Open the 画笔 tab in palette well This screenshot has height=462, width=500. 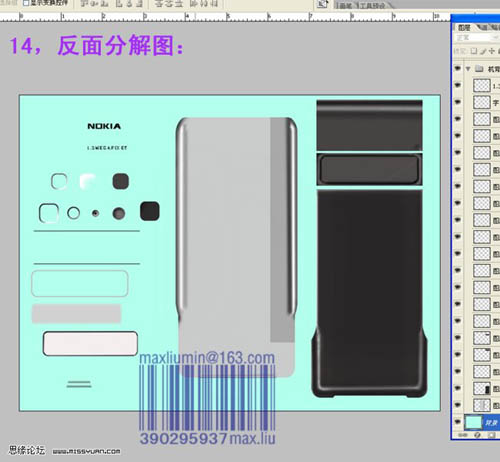tap(345, 5)
